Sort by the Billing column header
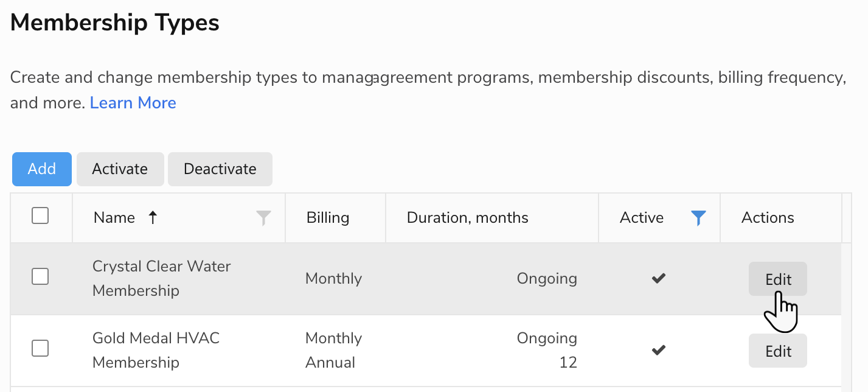 click(328, 218)
